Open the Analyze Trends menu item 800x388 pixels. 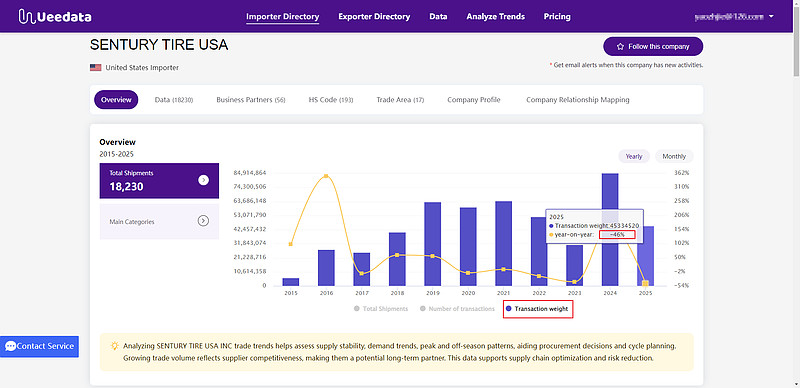click(x=495, y=16)
